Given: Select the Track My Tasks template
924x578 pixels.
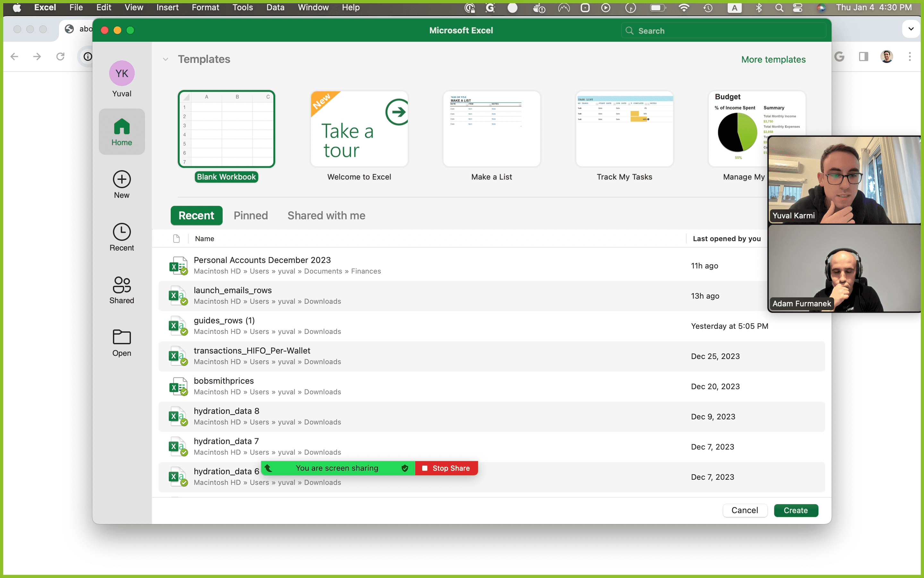Looking at the screenshot, I should pyautogui.click(x=624, y=136).
